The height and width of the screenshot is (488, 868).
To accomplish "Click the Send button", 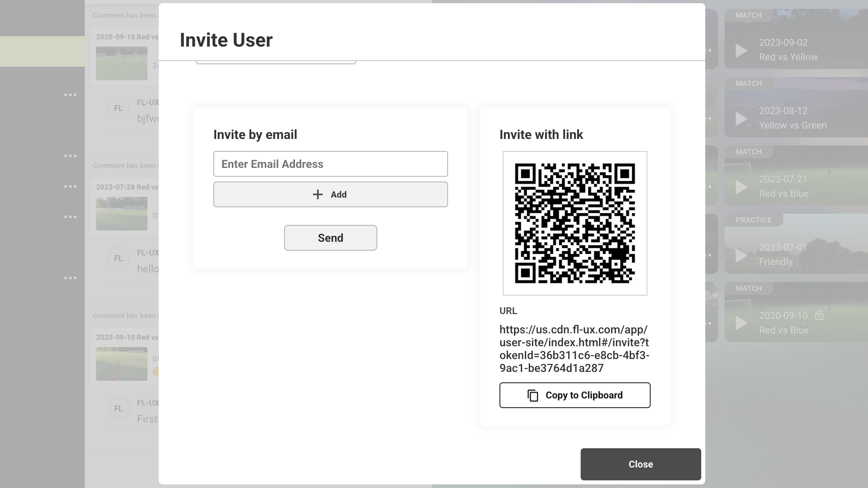I will point(330,238).
